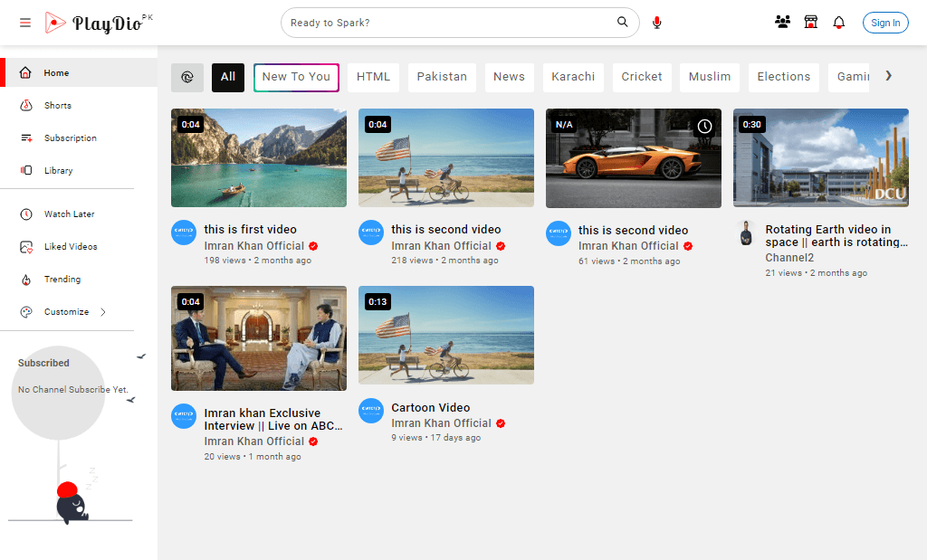This screenshot has height=560, width=927.
Task: Click channel avatar beside first video
Action: [184, 233]
